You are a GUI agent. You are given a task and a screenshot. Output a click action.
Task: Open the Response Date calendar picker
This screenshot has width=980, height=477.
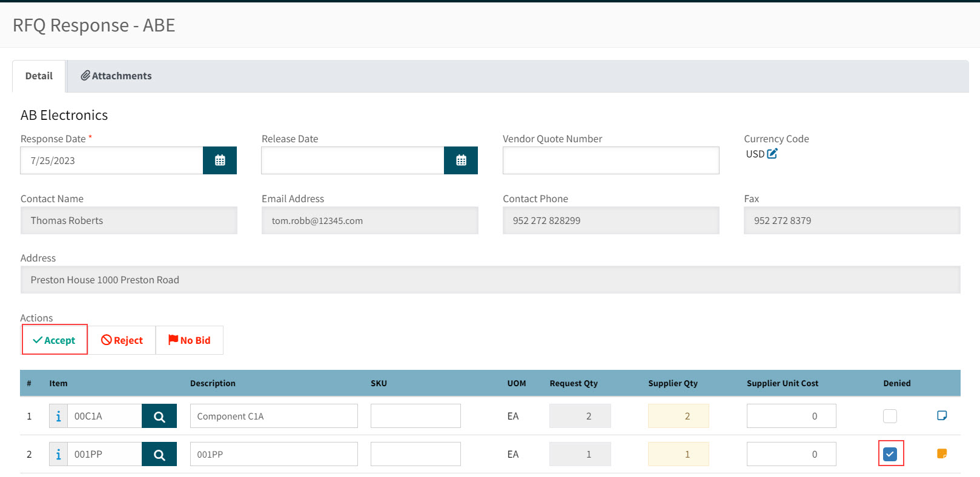220,160
